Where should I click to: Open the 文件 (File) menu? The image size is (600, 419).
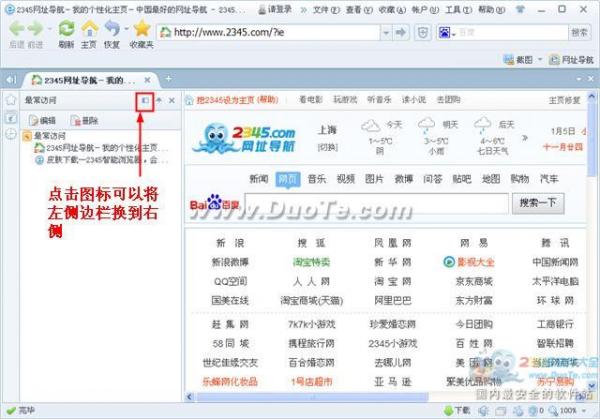tap(320, 7)
